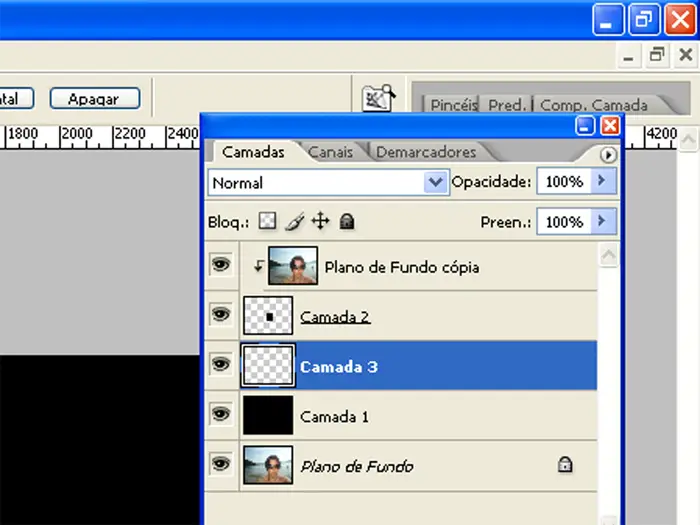The width and height of the screenshot is (700, 525).
Task: Minimize the Camadas floating palette
Action: 586,125
